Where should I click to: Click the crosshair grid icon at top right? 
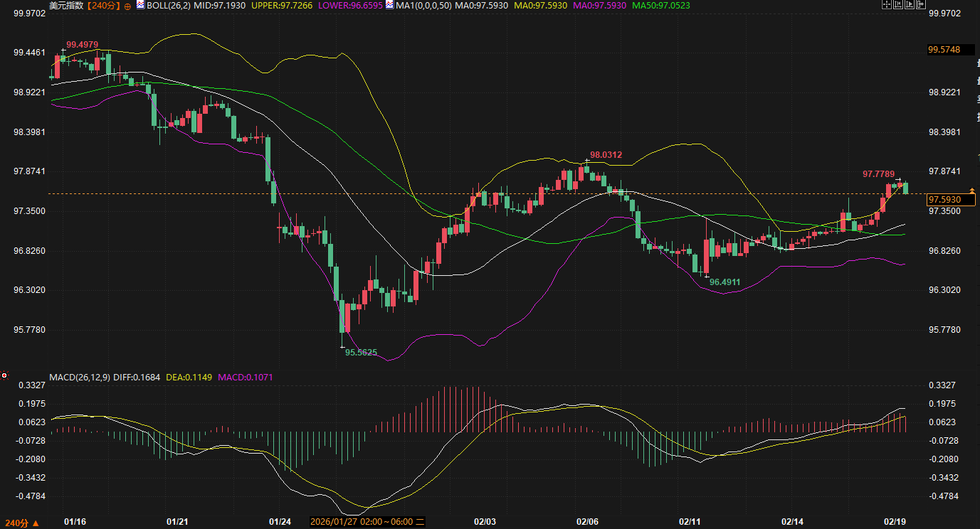coord(886,5)
